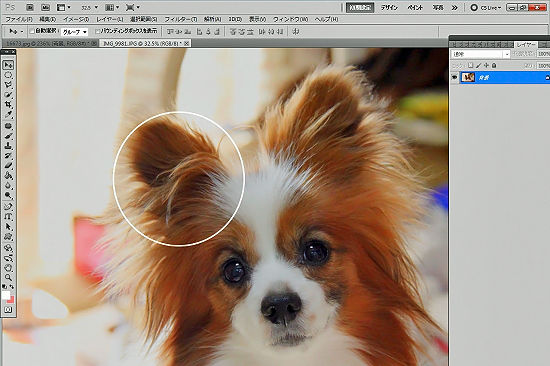Open the view extras dropdown in application bar

tap(63, 7)
